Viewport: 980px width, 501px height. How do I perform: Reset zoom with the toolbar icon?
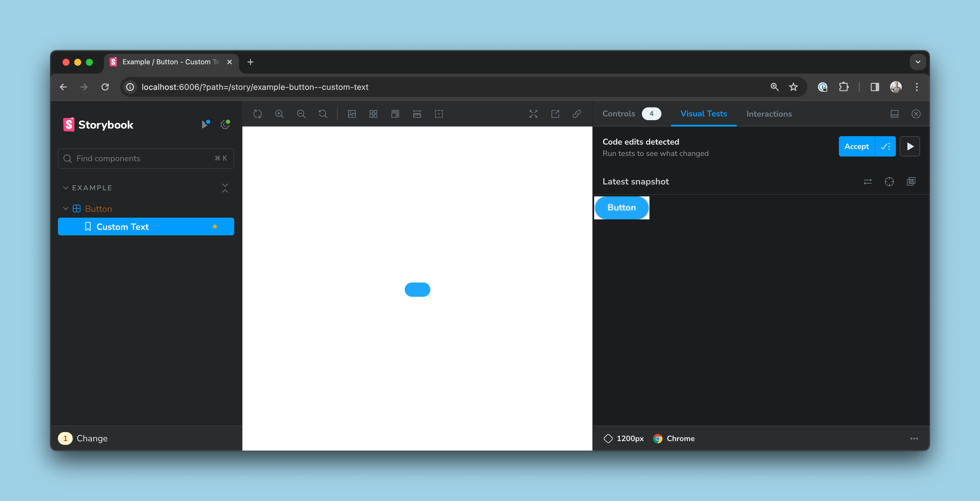(x=323, y=114)
